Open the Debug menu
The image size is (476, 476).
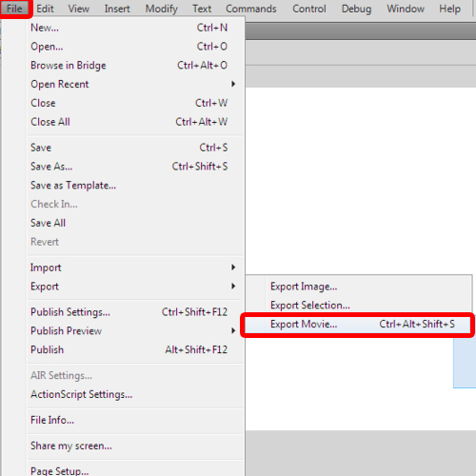click(x=356, y=9)
